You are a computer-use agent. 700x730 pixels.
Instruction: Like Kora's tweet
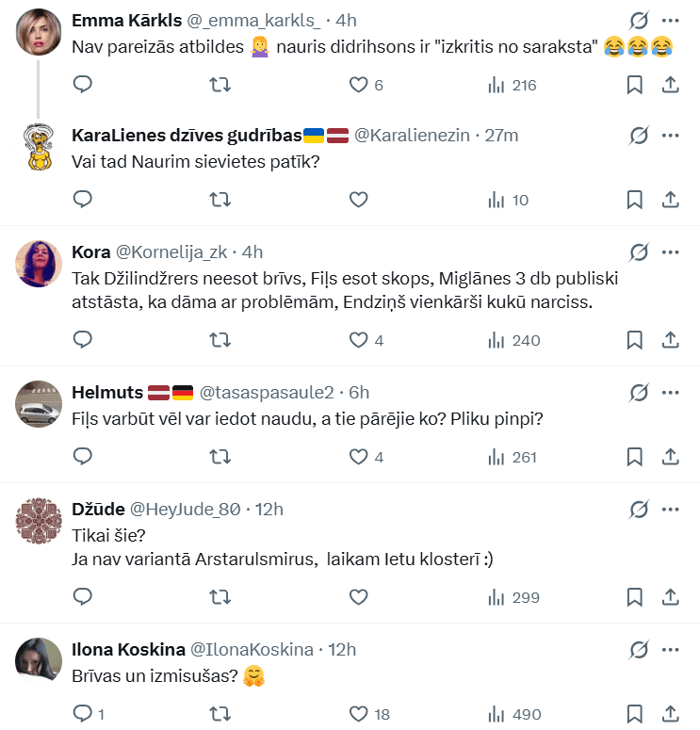tap(358, 339)
